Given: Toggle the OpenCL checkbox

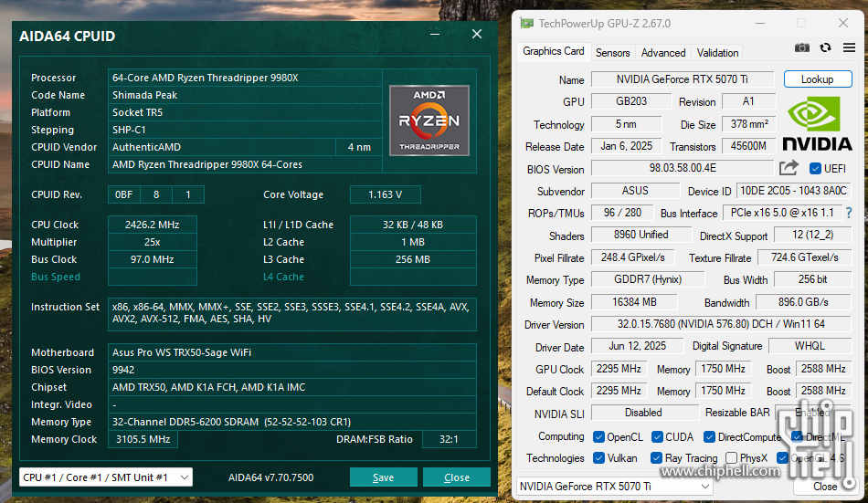Looking at the screenshot, I should [x=598, y=437].
